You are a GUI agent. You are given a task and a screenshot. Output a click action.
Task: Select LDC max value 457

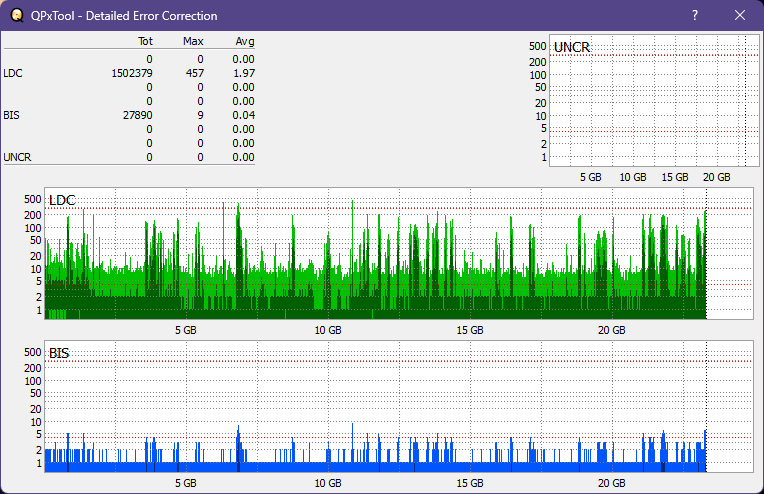click(x=194, y=73)
